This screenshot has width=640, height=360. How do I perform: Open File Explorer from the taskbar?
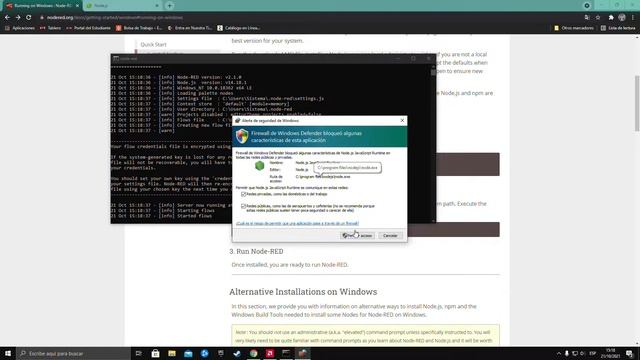(172, 353)
